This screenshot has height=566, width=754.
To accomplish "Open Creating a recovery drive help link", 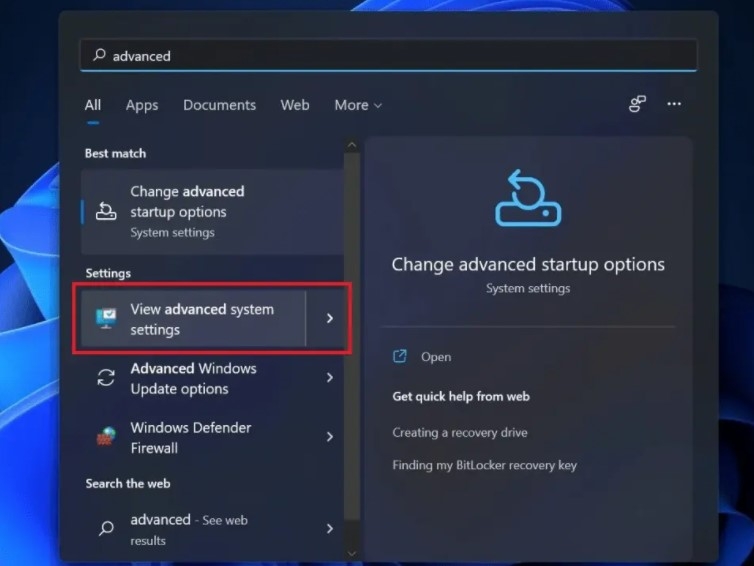I will click(460, 433).
